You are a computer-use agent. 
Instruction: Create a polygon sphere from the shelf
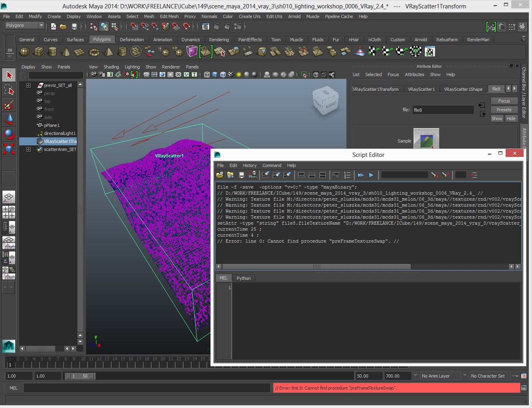[25, 52]
